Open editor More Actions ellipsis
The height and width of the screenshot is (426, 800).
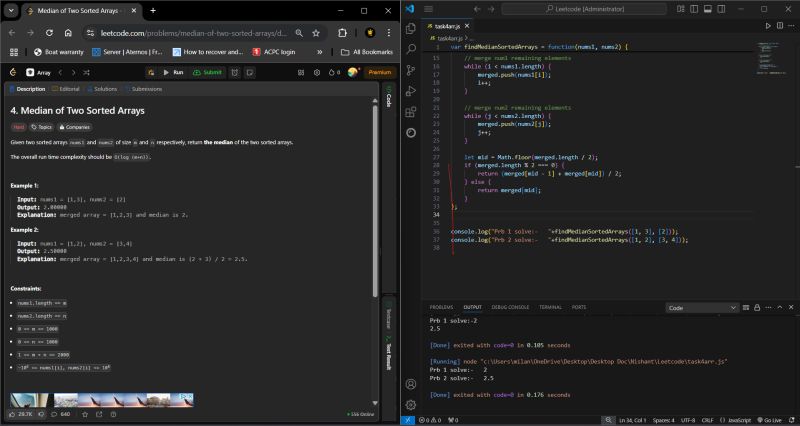pyautogui.click(x=791, y=26)
